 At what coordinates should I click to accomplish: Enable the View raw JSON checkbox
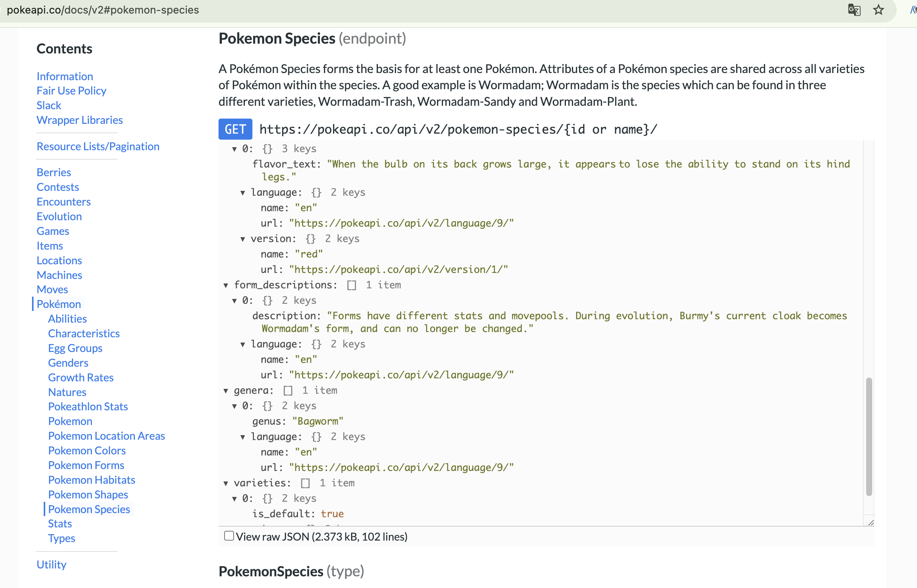(x=229, y=536)
